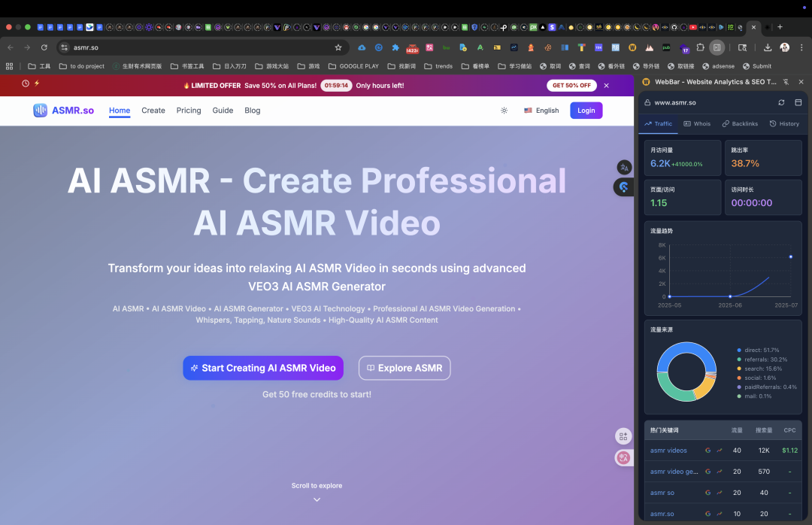Screen dimensions: 812x525
Task: Dismiss the limited offer banner
Action: 607,86
